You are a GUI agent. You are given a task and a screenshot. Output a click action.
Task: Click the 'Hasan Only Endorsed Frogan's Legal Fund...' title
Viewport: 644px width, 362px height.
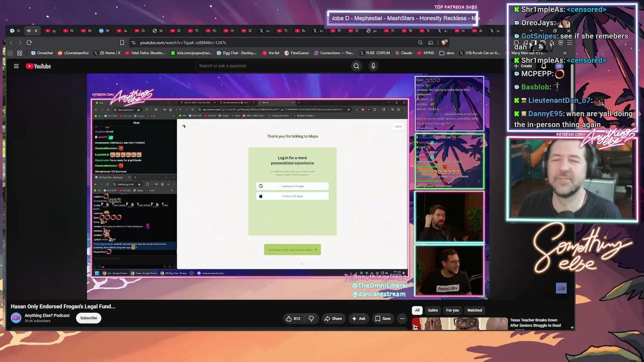coord(63,306)
